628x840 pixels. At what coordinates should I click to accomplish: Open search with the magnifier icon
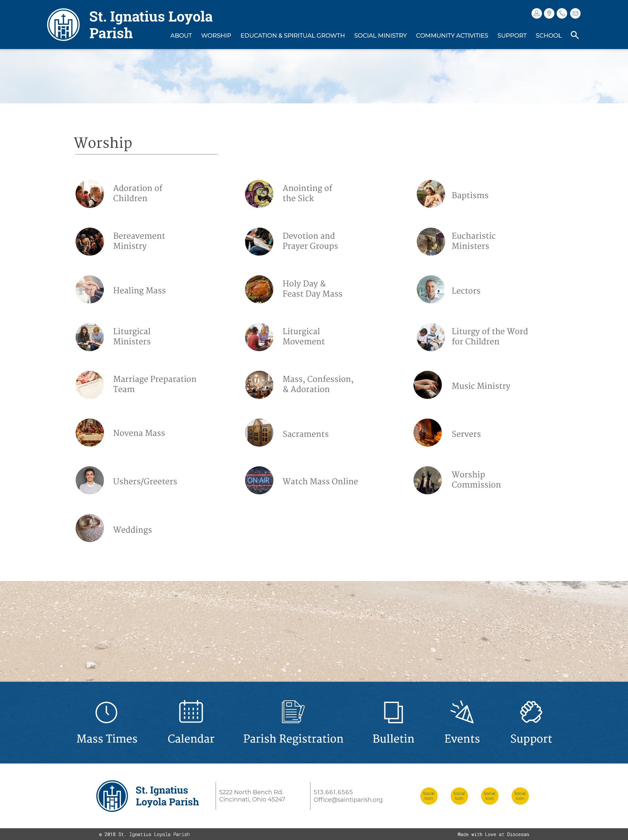574,35
